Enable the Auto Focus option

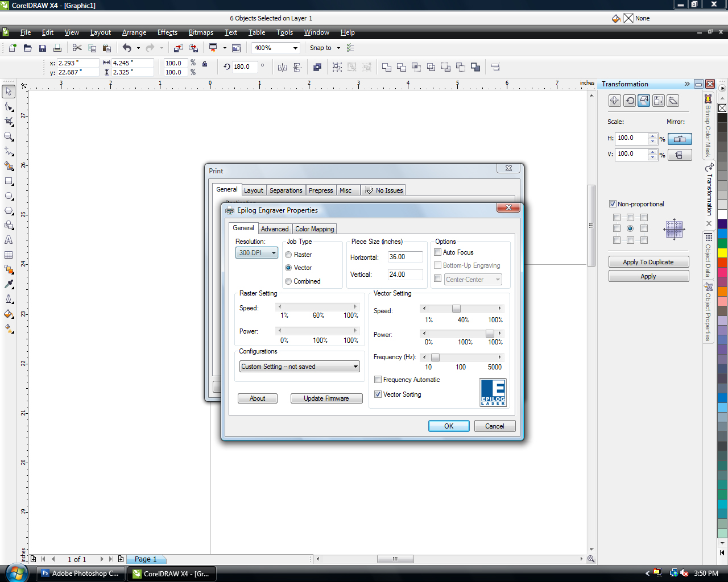438,252
